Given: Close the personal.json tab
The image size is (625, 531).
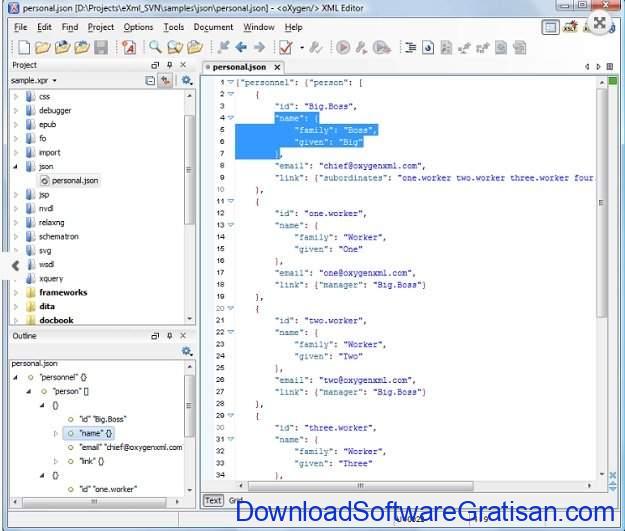Looking at the screenshot, I should pyautogui.click(x=277, y=67).
